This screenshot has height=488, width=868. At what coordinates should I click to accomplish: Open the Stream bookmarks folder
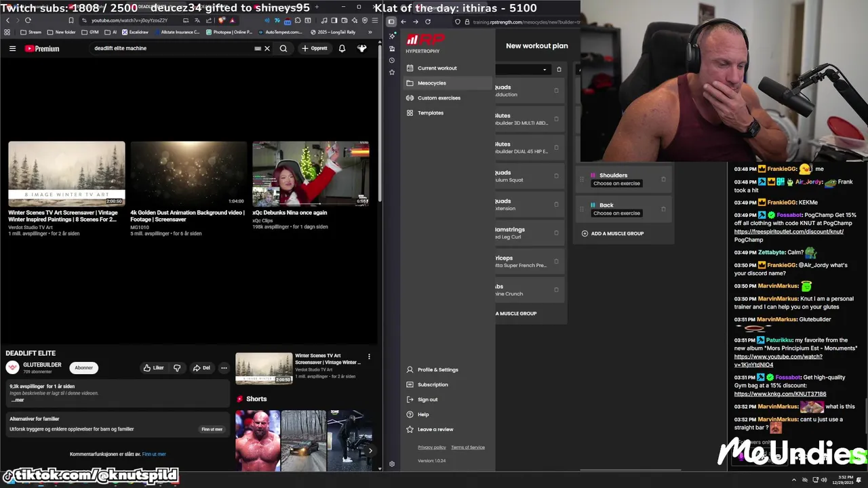[x=31, y=32]
